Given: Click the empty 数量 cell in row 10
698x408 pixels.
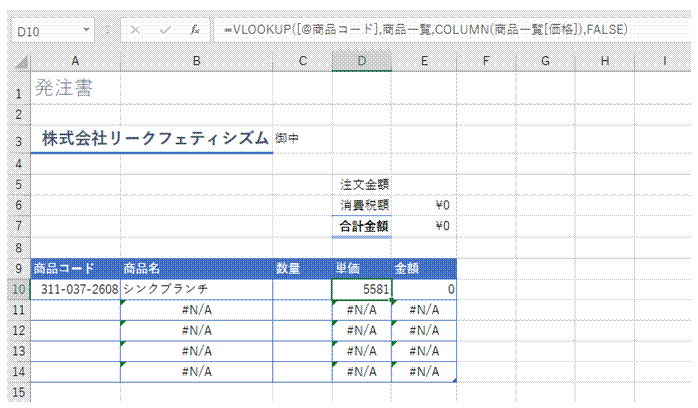Looking at the screenshot, I should (x=303, y=289).
